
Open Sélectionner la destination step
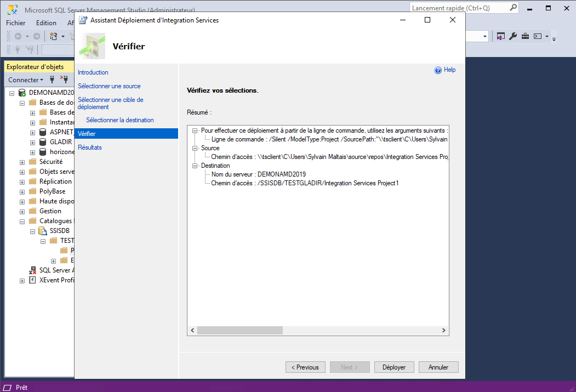pyautogui.click(x=120, y=120)
